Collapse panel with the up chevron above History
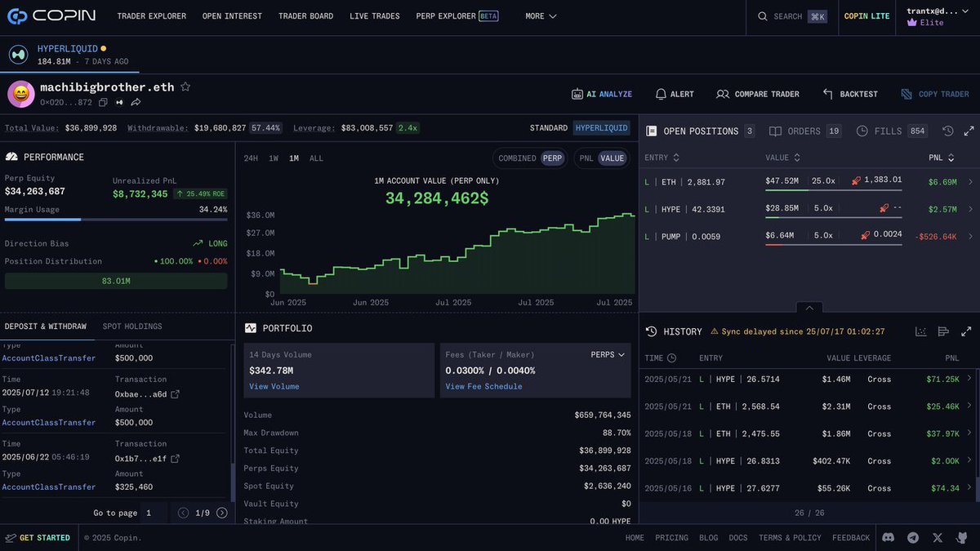The height and width of the screenshot is (551, 980). tap(809, 308)
